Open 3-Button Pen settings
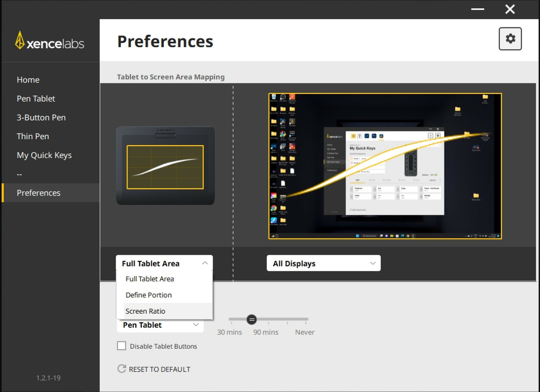 coord(41,118)
